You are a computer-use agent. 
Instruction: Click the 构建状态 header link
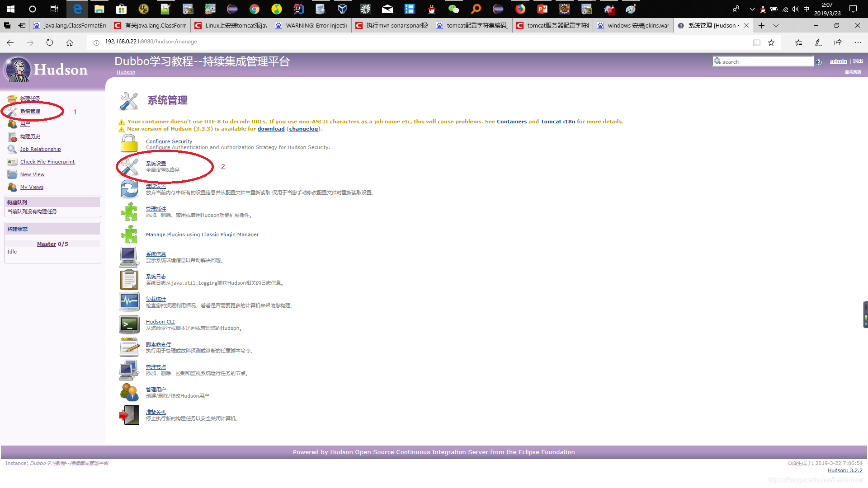18,230
